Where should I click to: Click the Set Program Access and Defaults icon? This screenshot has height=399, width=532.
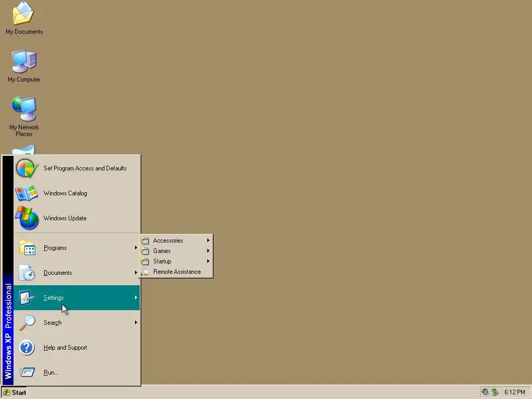[x=27, y=168]
